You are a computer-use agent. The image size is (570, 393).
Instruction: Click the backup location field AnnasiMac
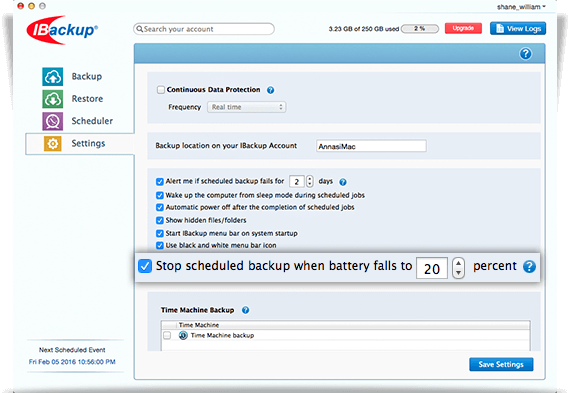(x=371, y=146)
